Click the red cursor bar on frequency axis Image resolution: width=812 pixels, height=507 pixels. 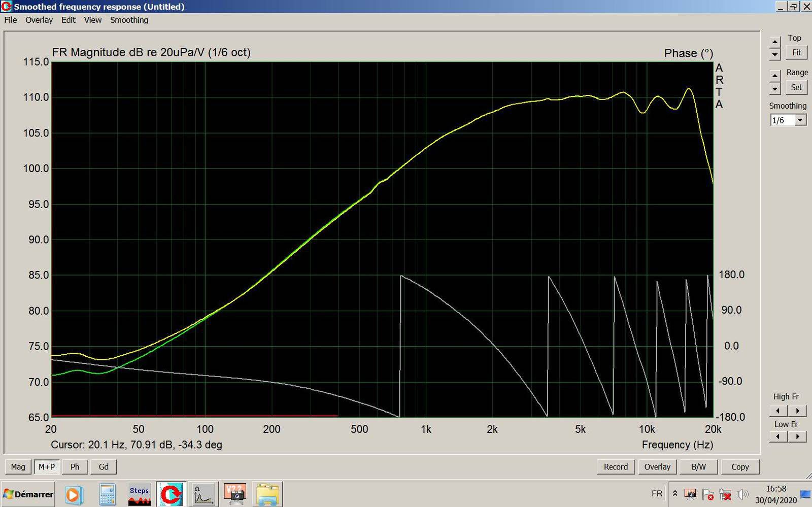[x=194, y=416]
